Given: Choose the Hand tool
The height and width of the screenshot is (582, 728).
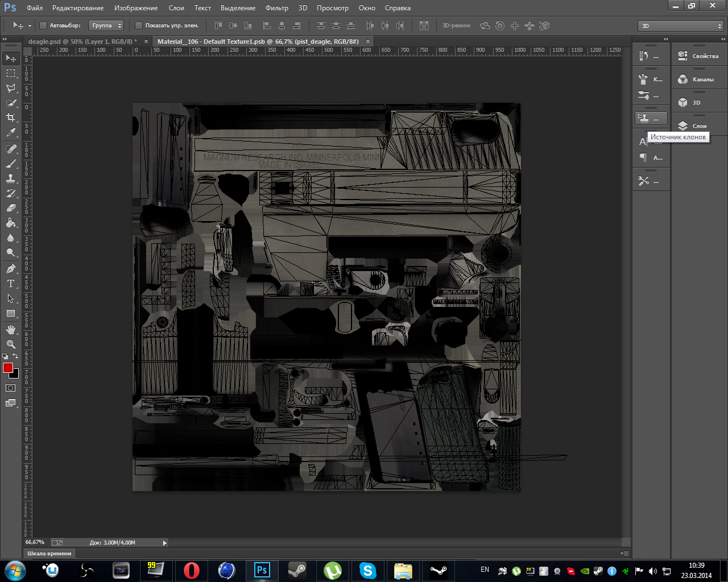Looking at the screenshot, I should (11, 330).
